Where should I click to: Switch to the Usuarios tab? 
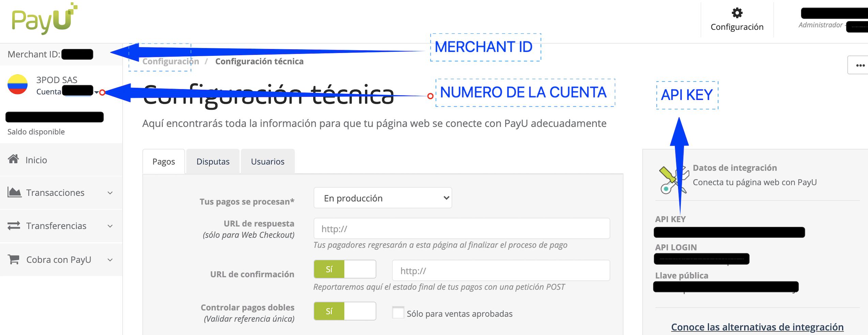pos(268,161)
